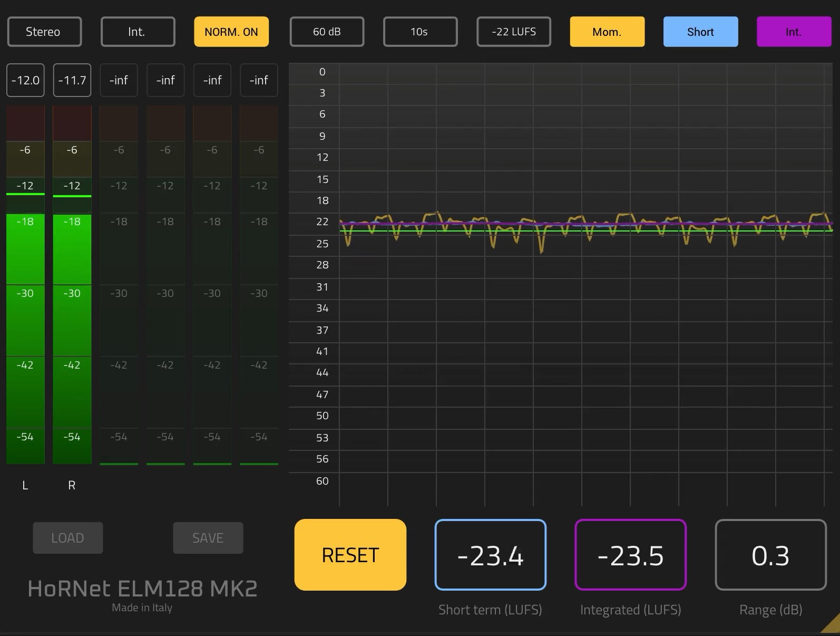Click the Range value 0.3
This screenshot has height=636, width=840.
coord(770,555)
